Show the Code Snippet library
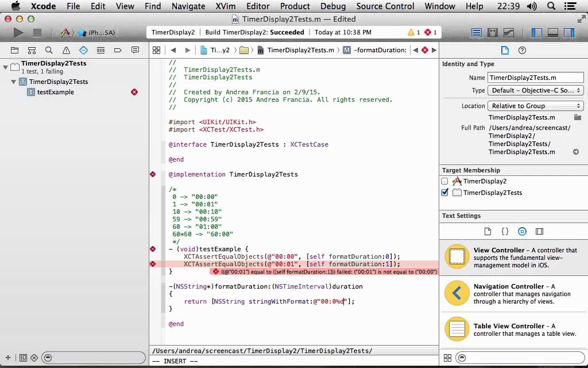 coord(505,231)
